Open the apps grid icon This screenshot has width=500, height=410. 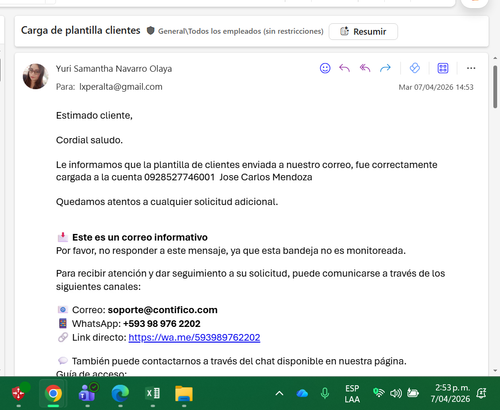[x=443, y=68]
